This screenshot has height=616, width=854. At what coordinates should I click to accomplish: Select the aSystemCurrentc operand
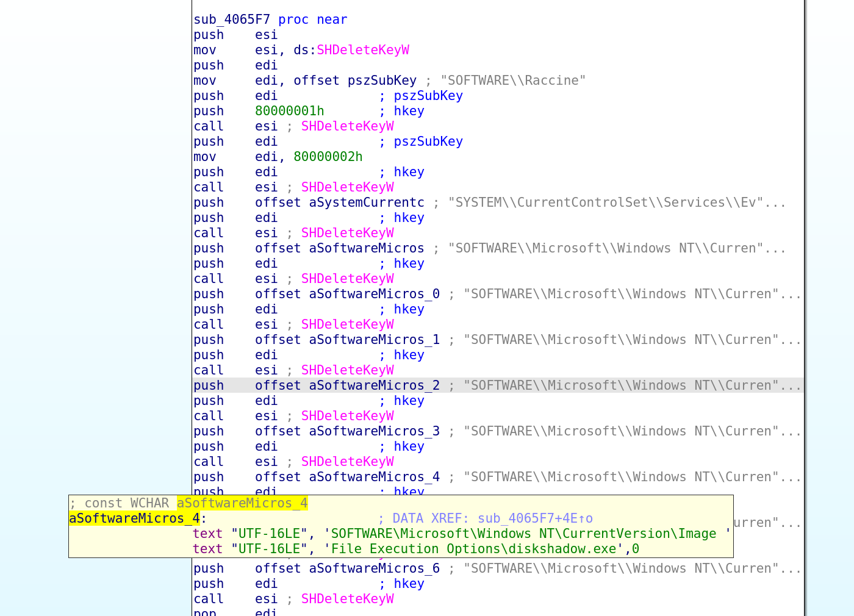367,202
